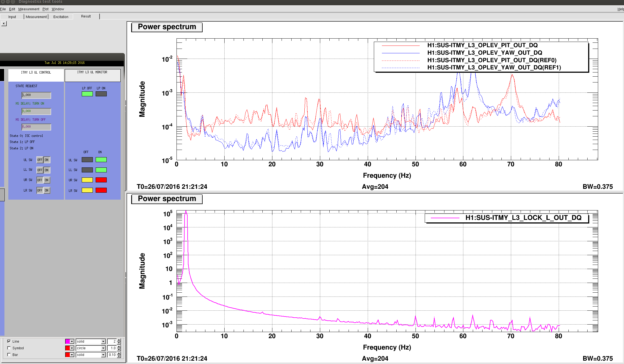Click the lower Power spectrum title box
624x364 pixels.
pyautogui.click(x=167, y=199)
